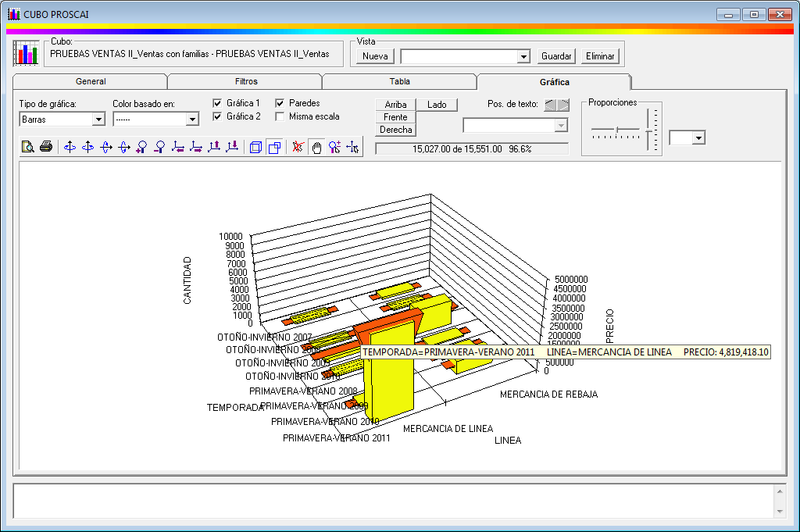
Task: Click the MERCANCIA DE LINEA axis label
Action: click(448, 429)
